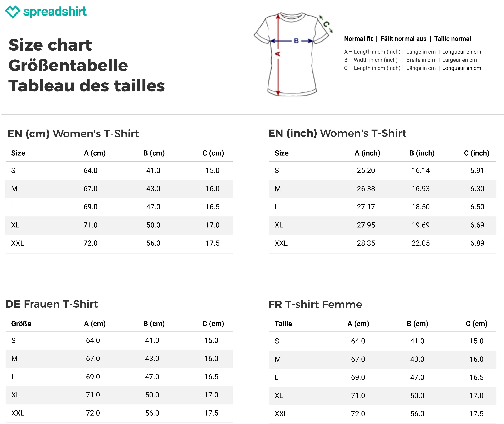This screenshot has width=504, height=424.
Task: Click the spreadshirt wordmark text
Action: [x=55, y=12]
